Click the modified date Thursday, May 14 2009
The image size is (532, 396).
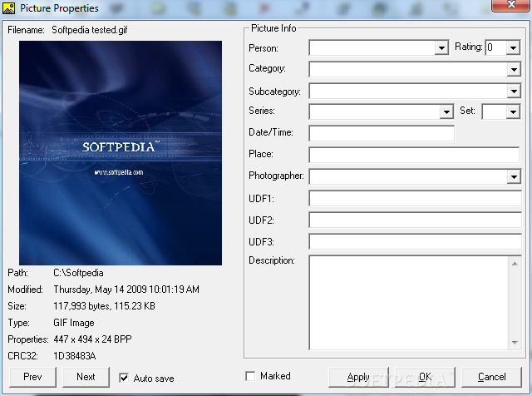[x=100, y=290]
